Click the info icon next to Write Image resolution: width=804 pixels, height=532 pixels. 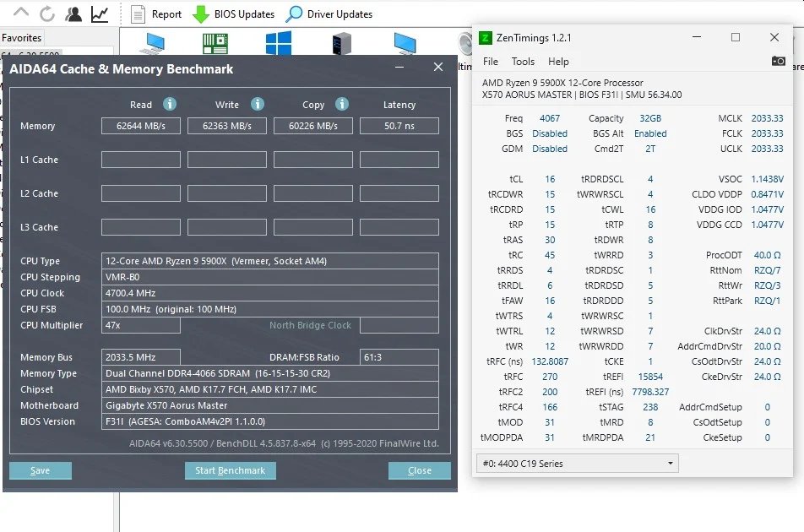coord(258,104)
